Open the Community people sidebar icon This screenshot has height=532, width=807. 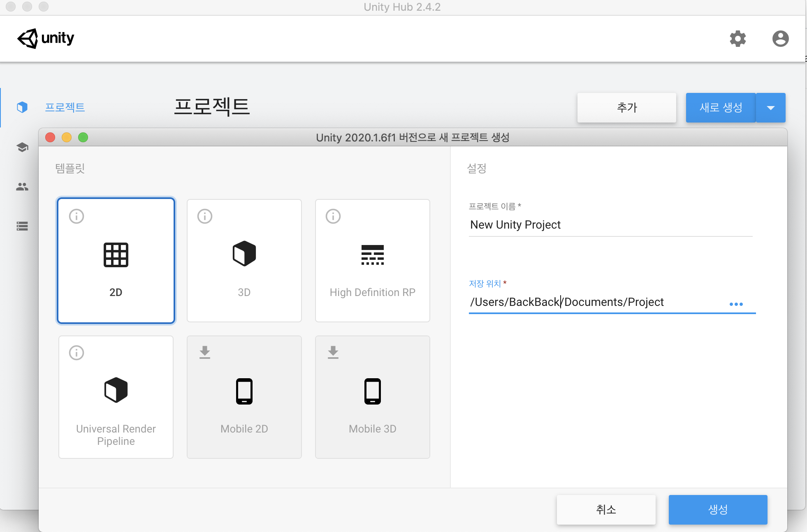tap(22, 187)
